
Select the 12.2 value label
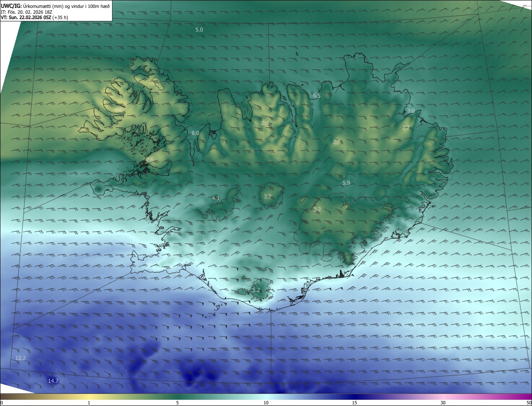(x=20, y=358)
